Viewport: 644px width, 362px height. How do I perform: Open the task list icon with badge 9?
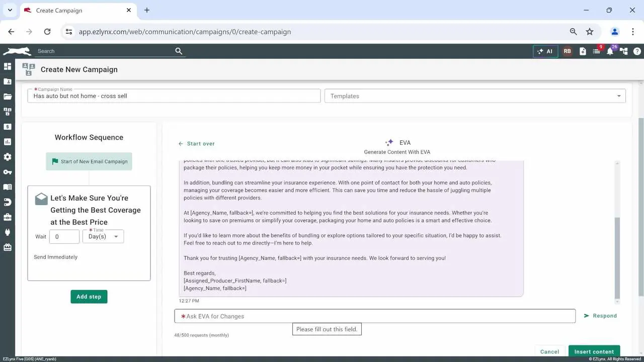[596, 51]
